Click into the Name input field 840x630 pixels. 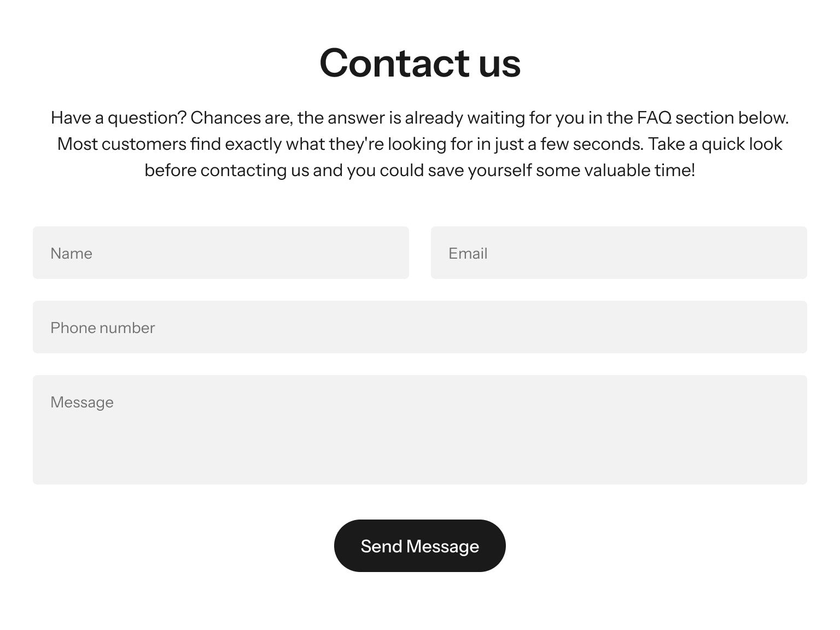click(220, 253)
